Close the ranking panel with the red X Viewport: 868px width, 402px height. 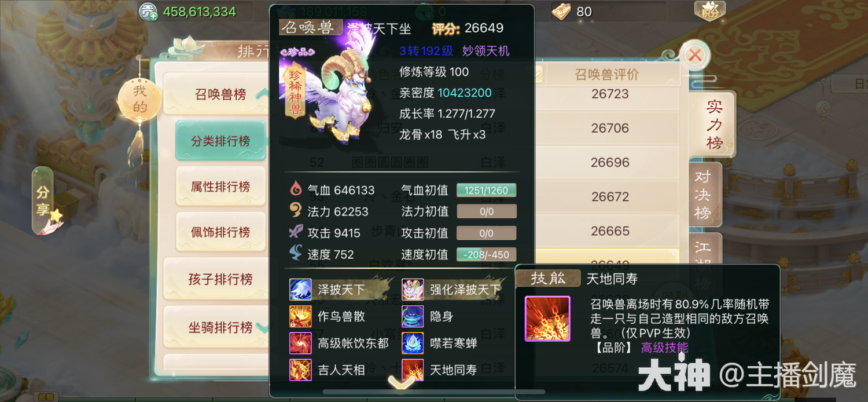[695, 56]
